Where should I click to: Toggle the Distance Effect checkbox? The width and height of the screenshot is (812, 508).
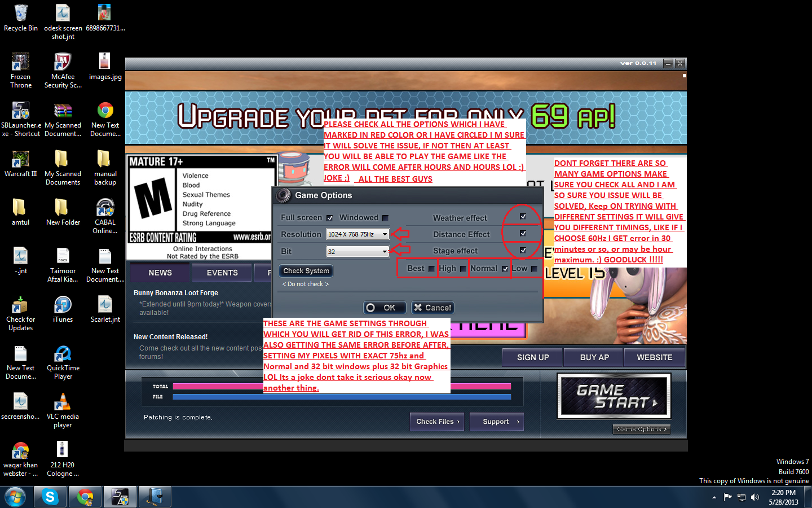pos(523,233)
